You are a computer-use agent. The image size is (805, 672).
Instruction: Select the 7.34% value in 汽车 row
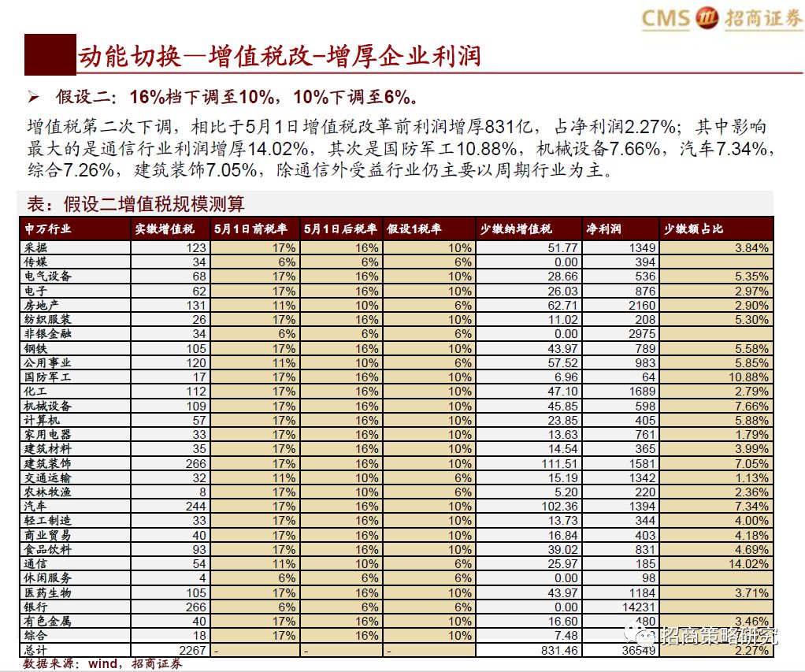(751, 507)
